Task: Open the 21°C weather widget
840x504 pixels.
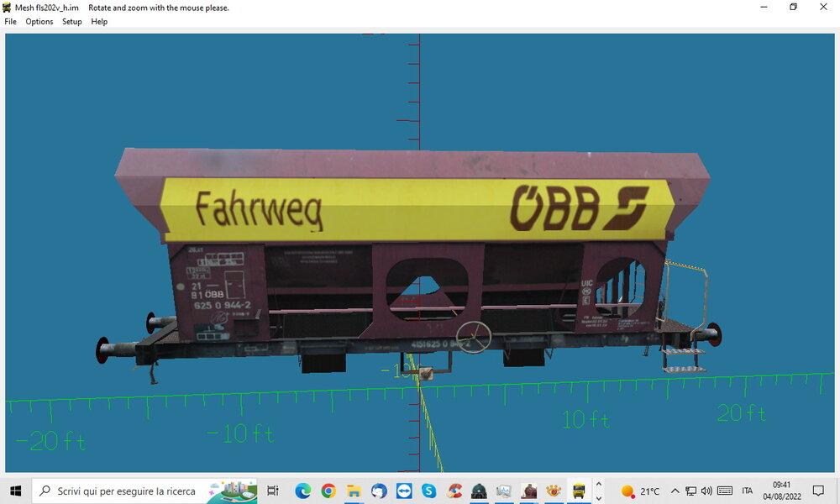Action: [x=640, y=491]
